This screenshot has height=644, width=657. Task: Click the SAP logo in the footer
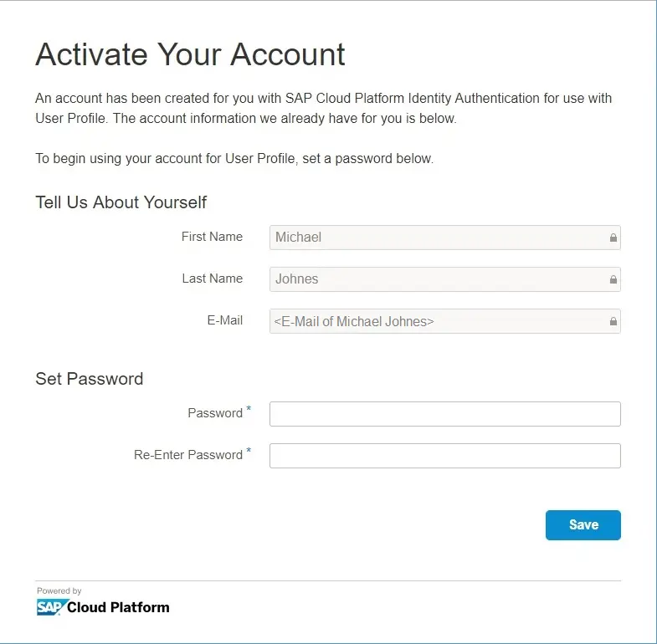tap(50, 607)
